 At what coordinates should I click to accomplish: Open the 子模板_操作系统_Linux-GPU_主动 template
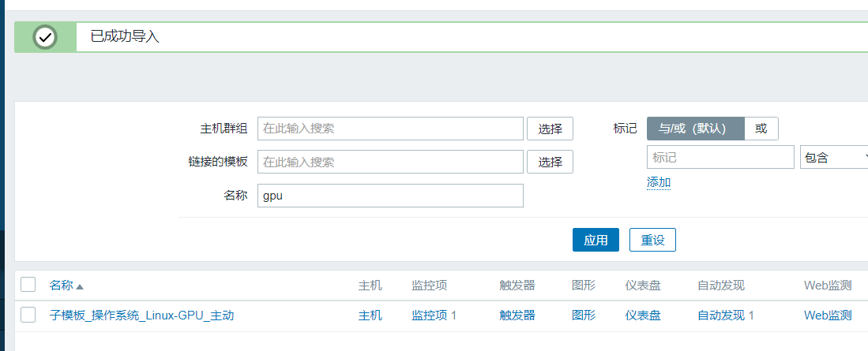[x=141, y=316]
